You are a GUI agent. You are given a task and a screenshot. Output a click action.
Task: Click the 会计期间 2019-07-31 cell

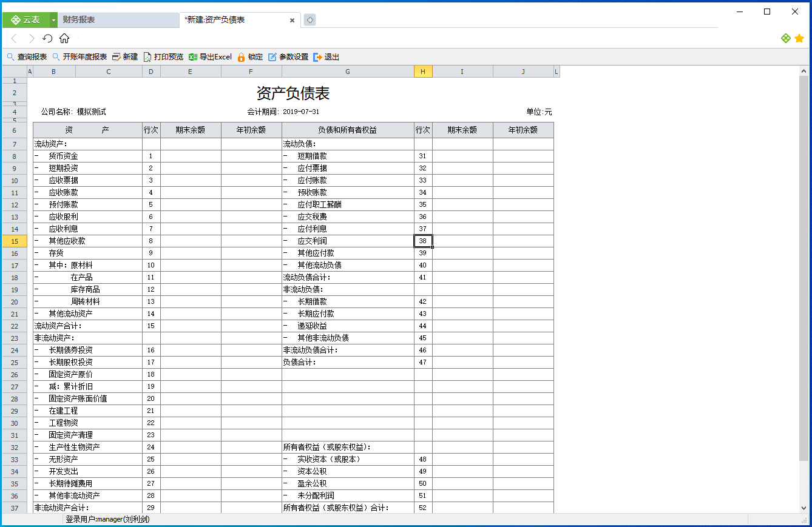click(x=283, y=112)
